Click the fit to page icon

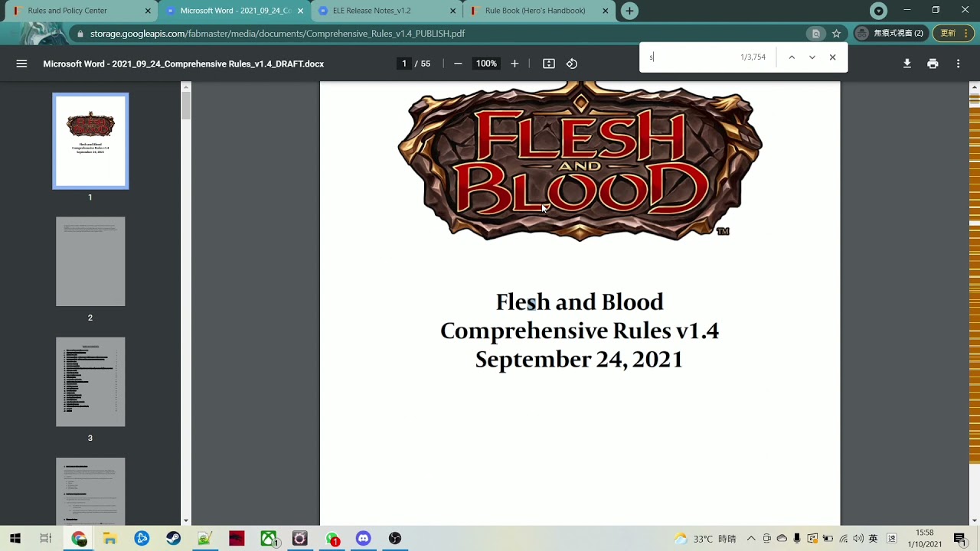click(549, 64)
